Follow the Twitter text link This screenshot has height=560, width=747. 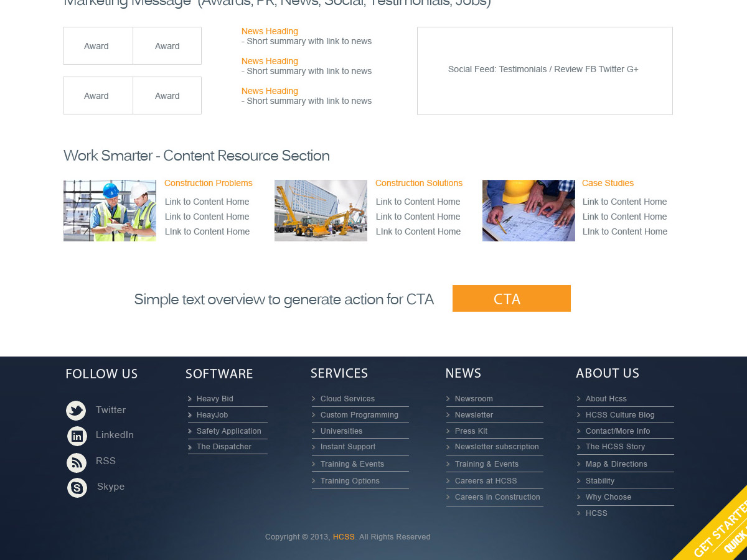(x=111, y=410)
